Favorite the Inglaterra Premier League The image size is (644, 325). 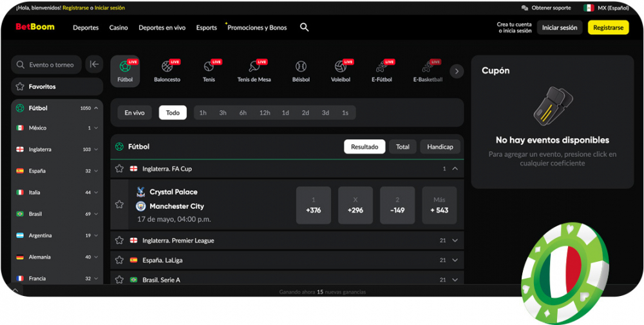coord(119,241)
